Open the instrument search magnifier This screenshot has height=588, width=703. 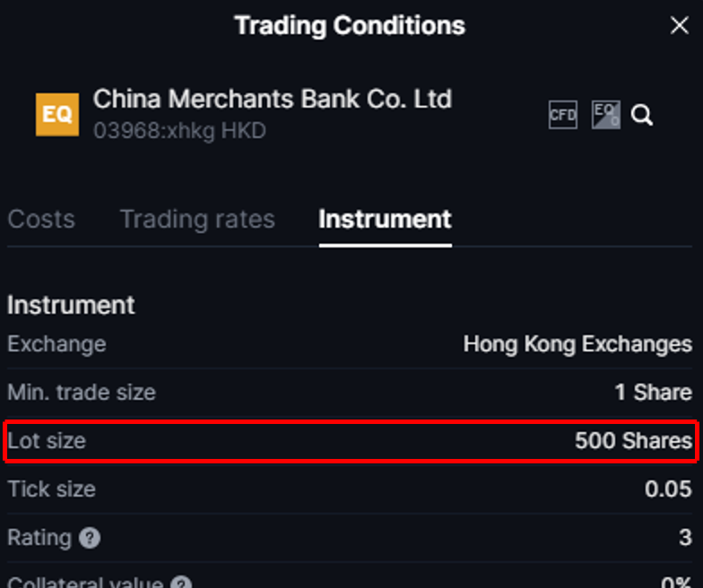tap(642, 115)
